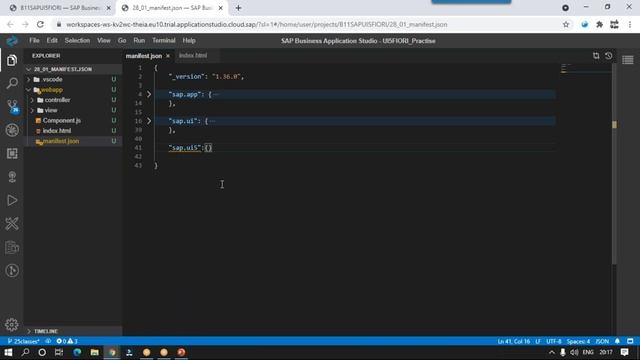Screen dimensions: 640x360
Task: Click the "_version" key on line 2
Action: 186,77
